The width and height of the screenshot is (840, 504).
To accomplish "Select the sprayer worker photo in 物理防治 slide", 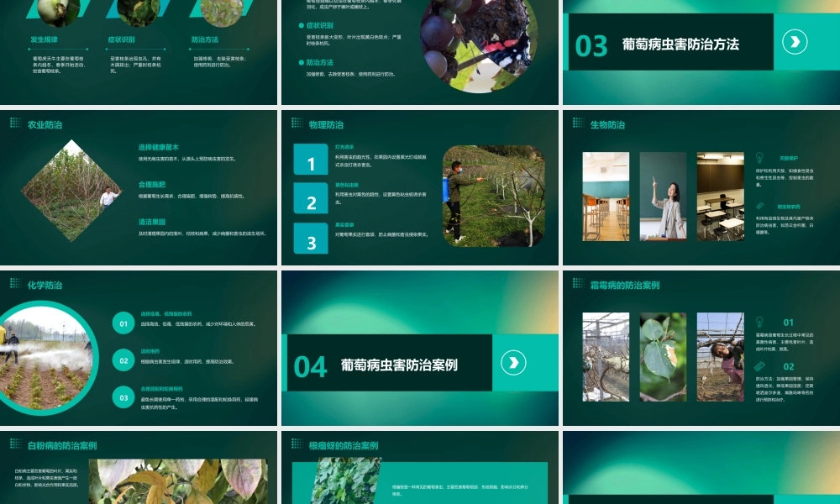I will (x=494, y=196).
